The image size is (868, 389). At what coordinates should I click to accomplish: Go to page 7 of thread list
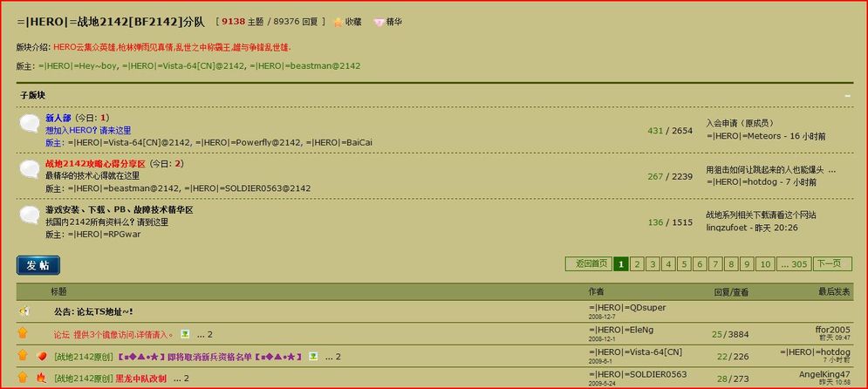[x=715, y=264]
